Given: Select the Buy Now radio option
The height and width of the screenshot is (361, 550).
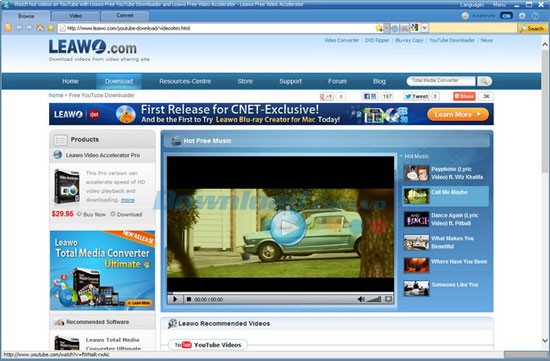Looking at the screenshot, I should pyautogui.click(x=79, y=214).
